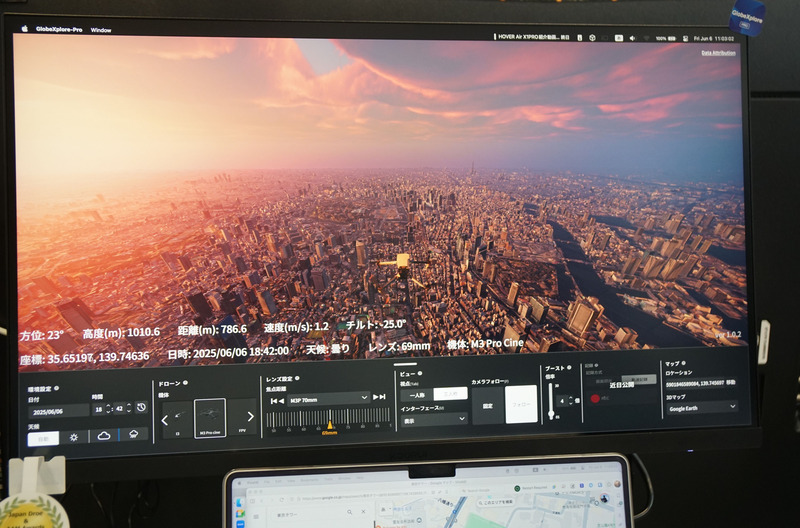Click the boost multiplier vertical slider

click(x=550, y=403)
